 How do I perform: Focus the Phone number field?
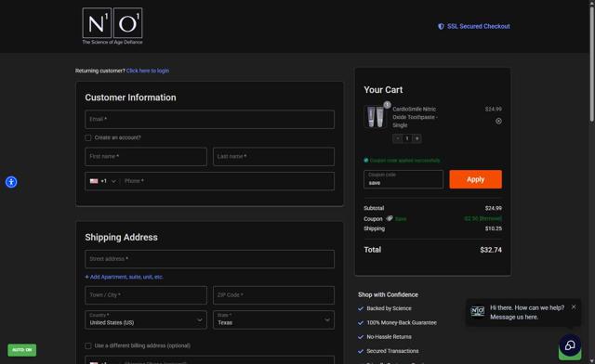click(x=228, y=181)
